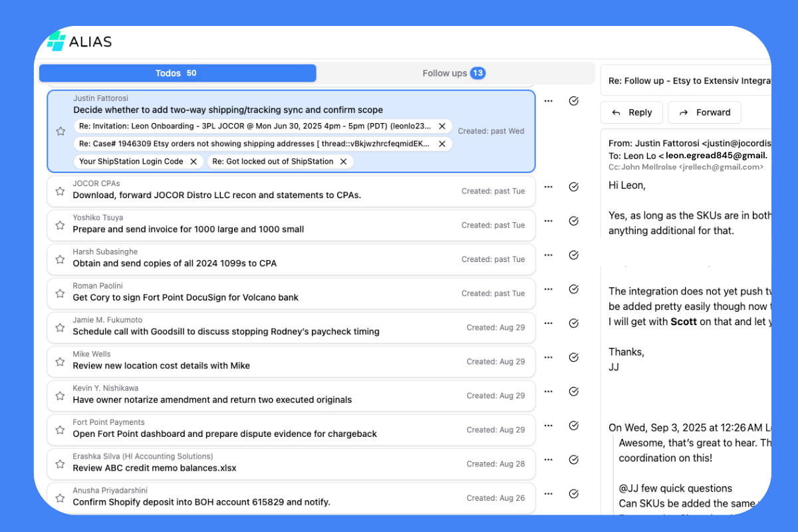Open more options for Jamie M. Fukumoto todo

548,323
